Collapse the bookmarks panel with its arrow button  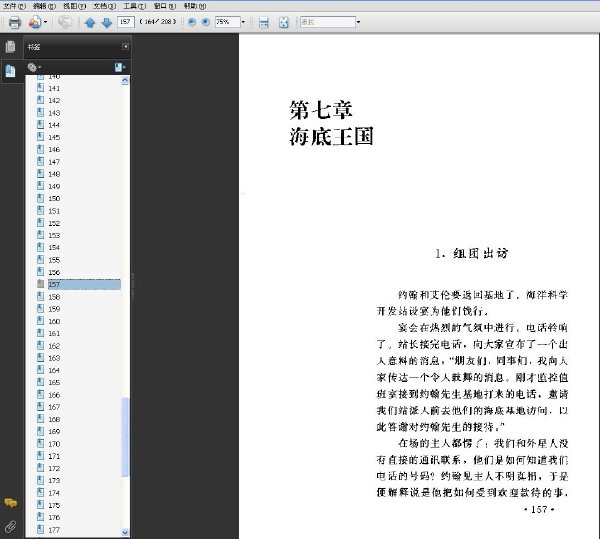125,47
